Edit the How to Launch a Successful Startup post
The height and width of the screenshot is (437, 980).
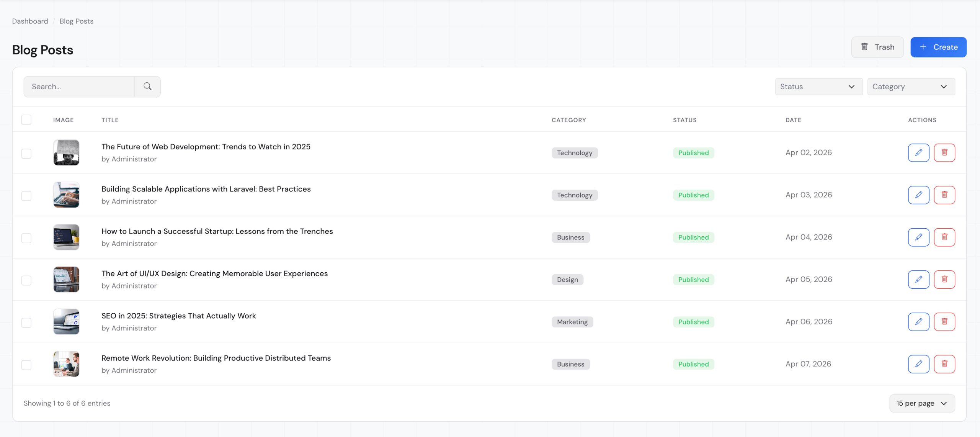pos(918,237)
